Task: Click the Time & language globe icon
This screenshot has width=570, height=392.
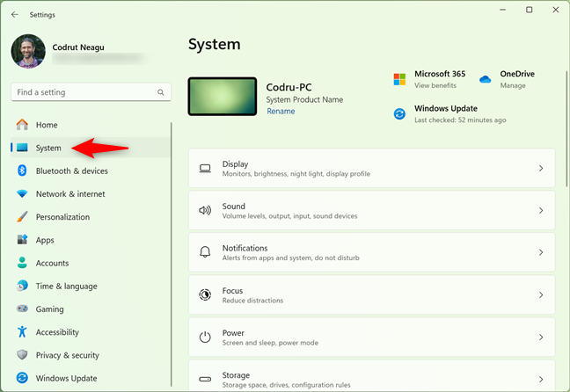Action: [x=22, y=286]
